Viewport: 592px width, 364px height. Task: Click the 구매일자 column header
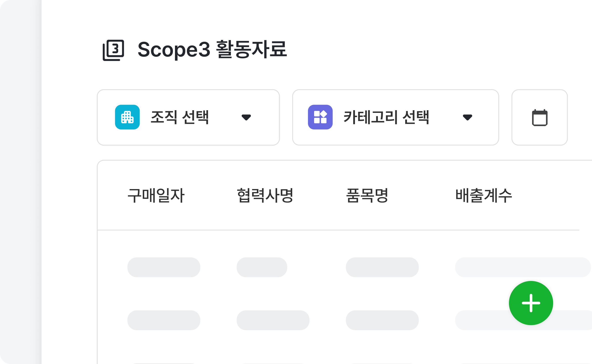[156, 195]
